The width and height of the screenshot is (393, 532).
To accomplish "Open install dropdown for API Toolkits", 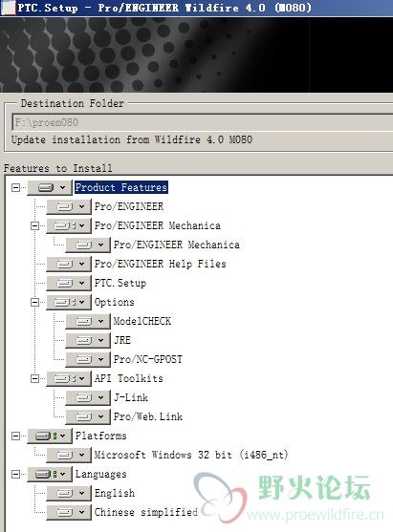I will coord(69,378).
